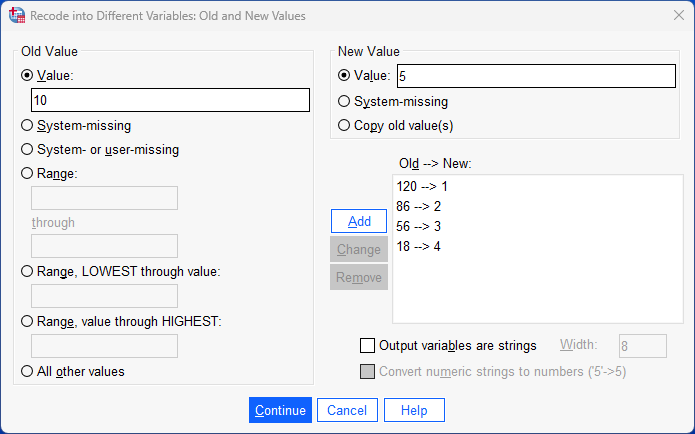
Task: Select the '86 --> 2' list entry
Action: tap(419, 206)
